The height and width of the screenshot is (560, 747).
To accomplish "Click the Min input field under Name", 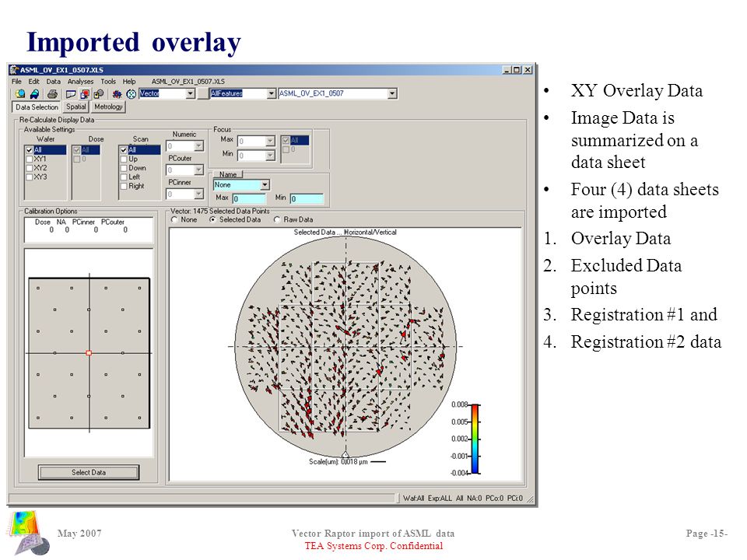I will tap(307, 198).
